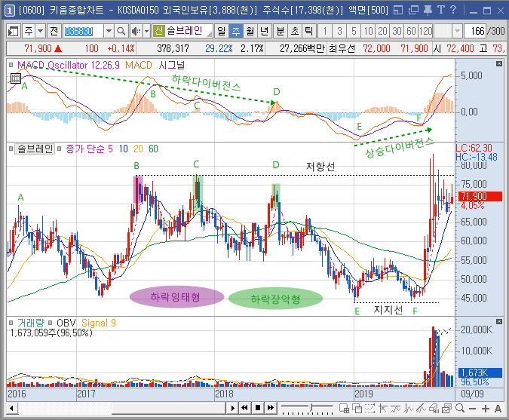
Task: Toggle the MACD Oscillator legend checkbox
Action: 11,65
